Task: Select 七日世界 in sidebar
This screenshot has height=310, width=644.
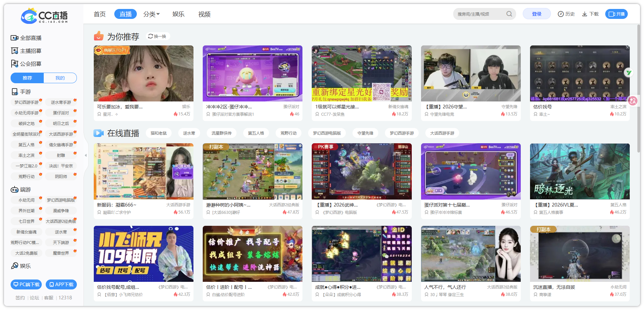Action: [27, 221]
